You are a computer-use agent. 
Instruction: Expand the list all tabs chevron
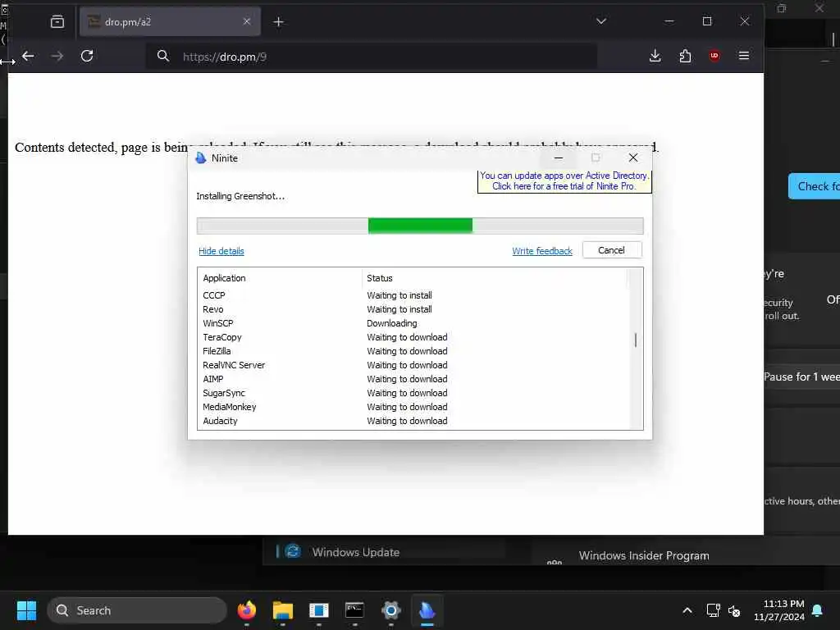(601, 21)
